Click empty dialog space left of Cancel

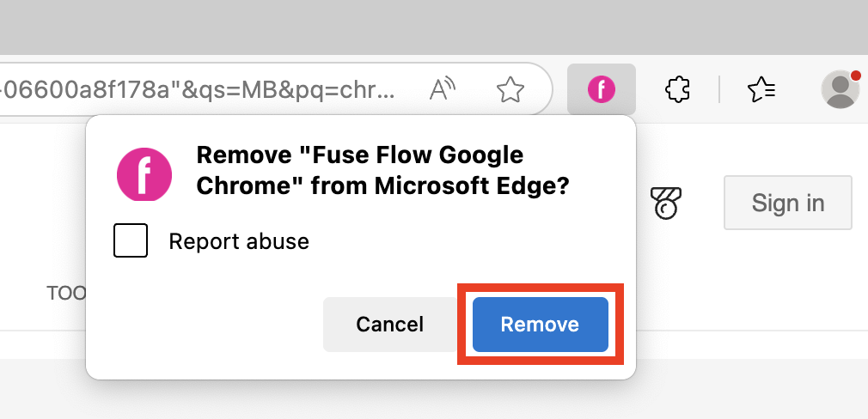[206, 325]
